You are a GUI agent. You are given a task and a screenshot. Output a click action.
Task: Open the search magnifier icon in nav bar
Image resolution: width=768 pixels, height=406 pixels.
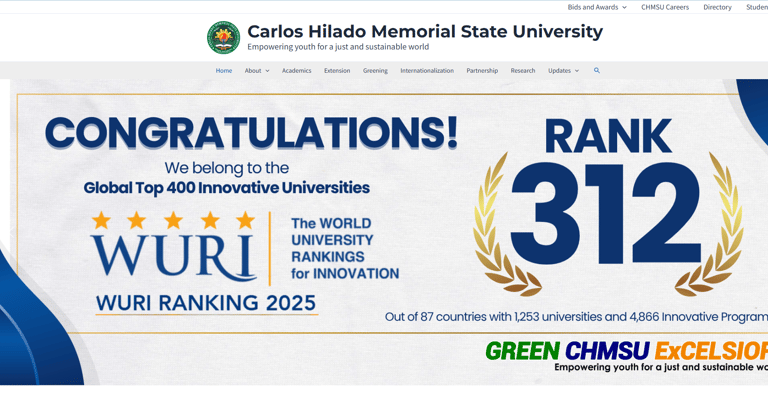[597, 71]
